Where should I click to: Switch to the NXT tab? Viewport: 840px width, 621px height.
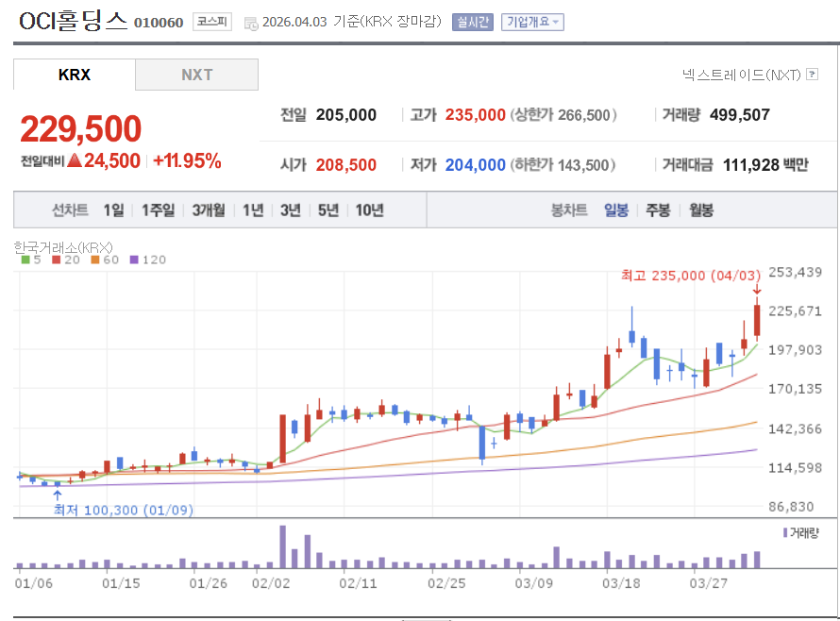coord(196,75)
